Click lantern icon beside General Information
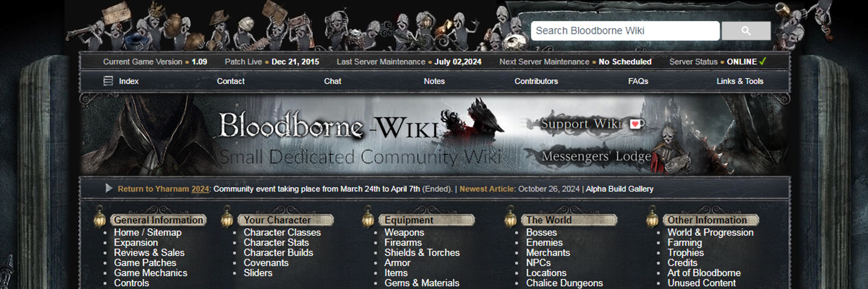This screenshot has width=868, height=289. [100, 217]
